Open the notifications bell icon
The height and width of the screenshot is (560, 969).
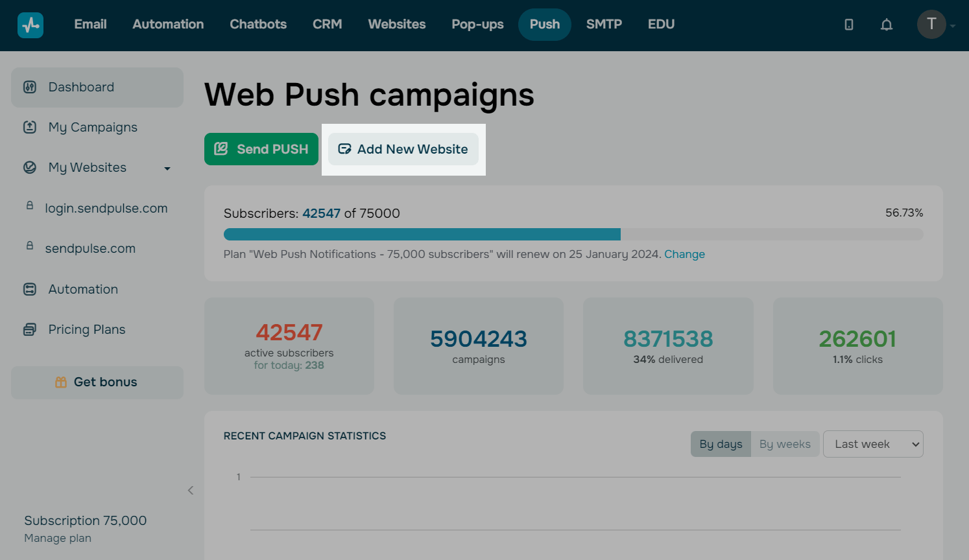887,25
